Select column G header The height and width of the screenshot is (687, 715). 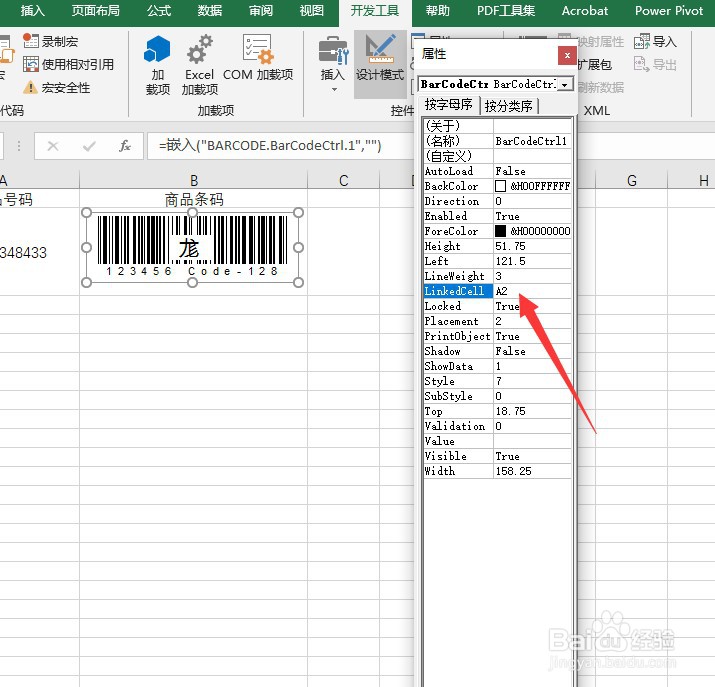(x=632, y=181)
